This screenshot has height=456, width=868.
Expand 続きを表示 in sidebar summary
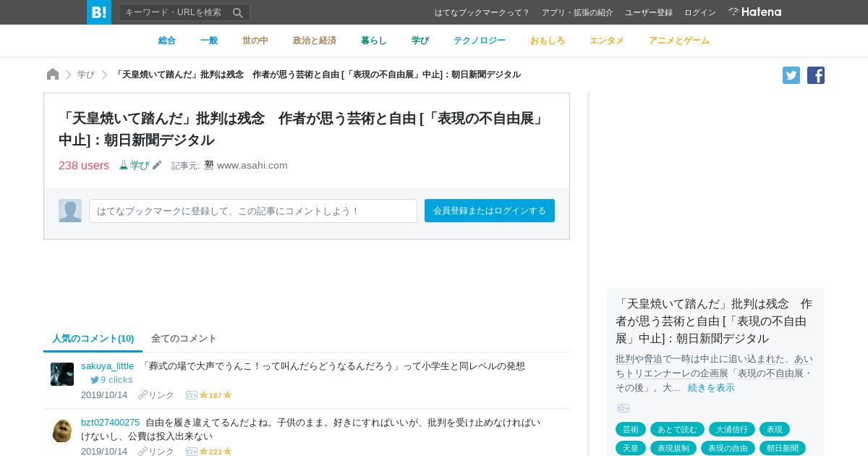(x=711, y=387)
